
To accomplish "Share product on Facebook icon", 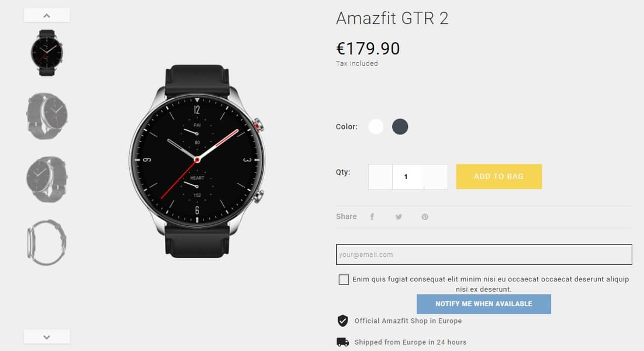I will (372, 216).
